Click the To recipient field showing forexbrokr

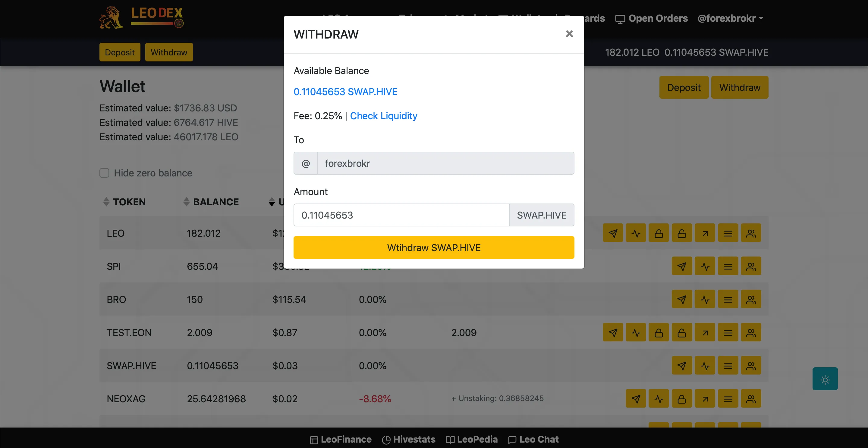[445, 163]
